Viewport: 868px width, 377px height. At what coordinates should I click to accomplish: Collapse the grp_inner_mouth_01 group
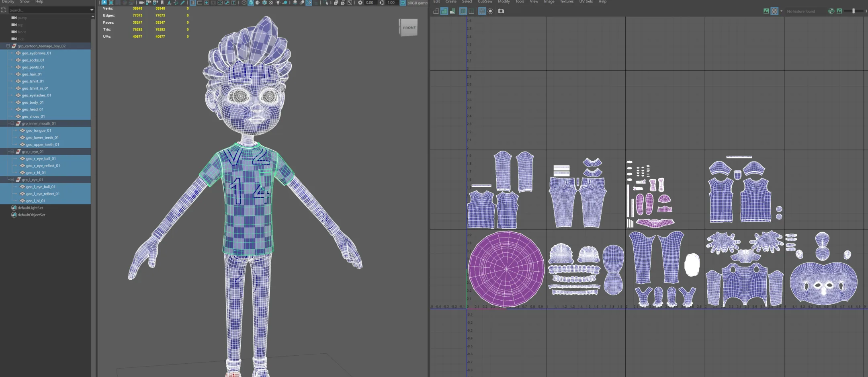coord(12,123)
